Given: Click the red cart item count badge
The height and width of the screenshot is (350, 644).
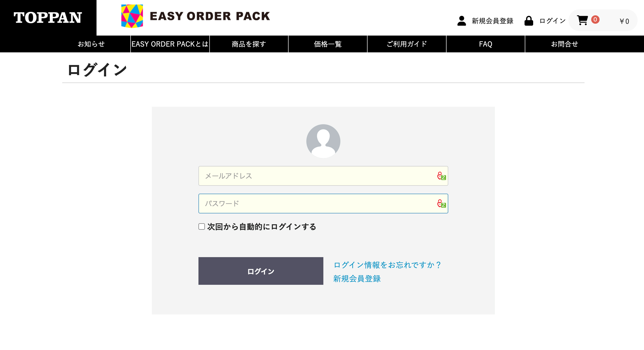Looking at the screenshot, I should coord(595,20).
